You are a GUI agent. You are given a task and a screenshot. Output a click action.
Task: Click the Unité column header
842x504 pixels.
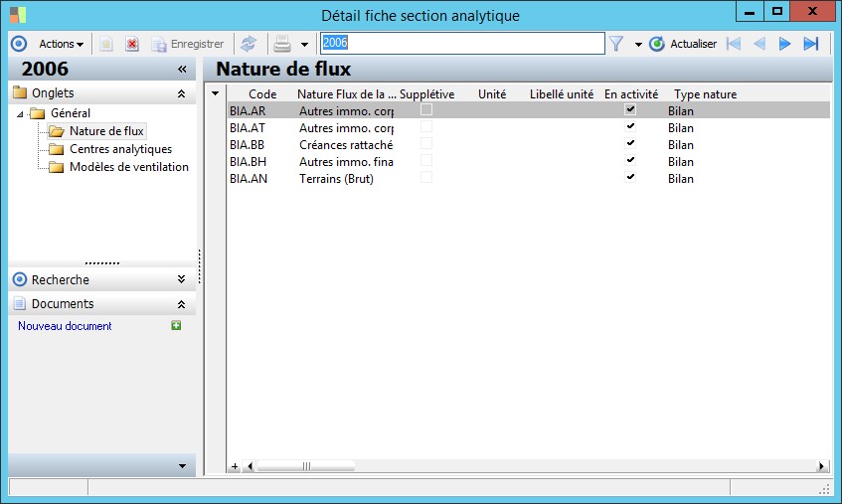pyautogui.click(x=492, y=93)
